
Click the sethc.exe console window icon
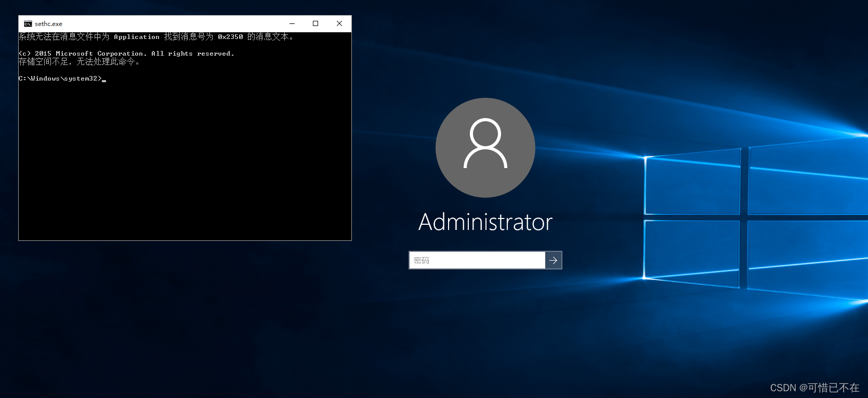pos(28,24)
